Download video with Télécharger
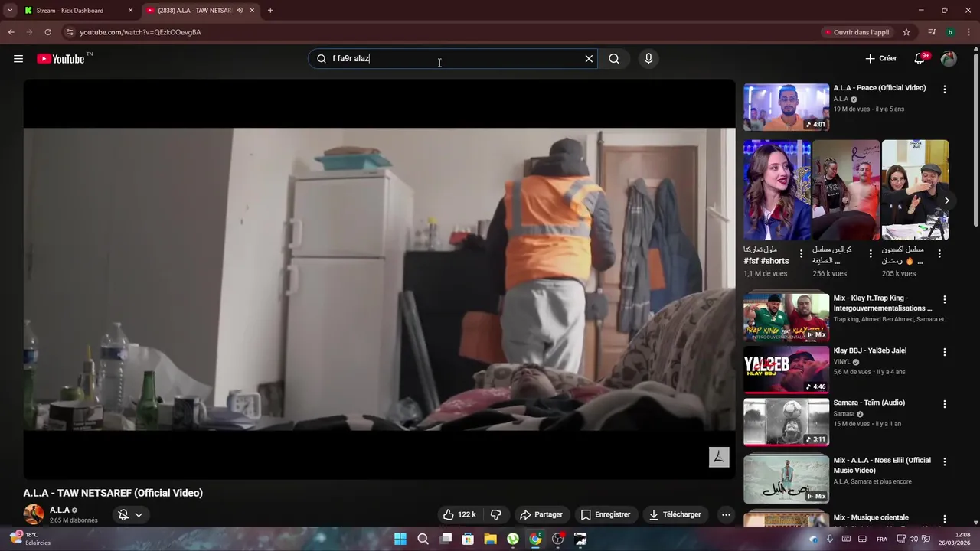980x551 pixels. point(675,514)
